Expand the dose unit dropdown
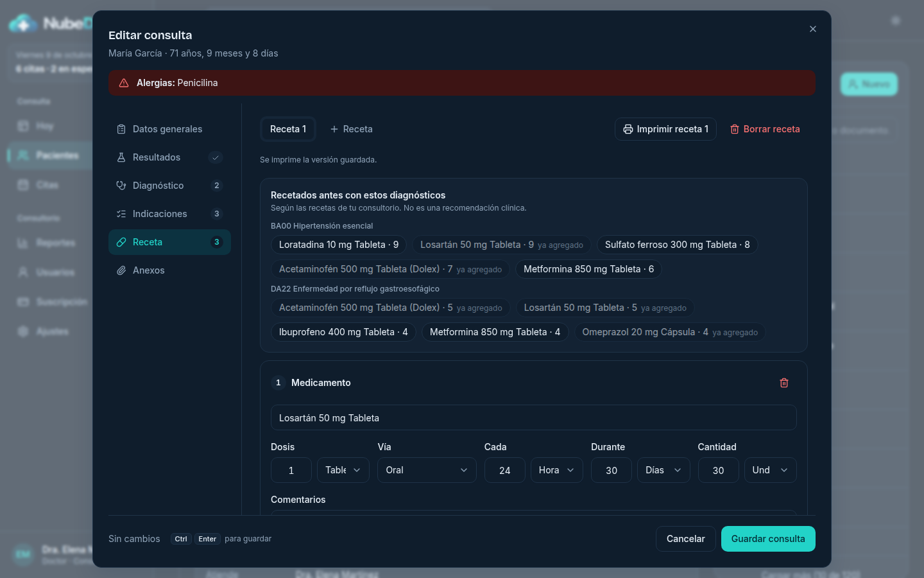The image size is (924, 578). 343,470
